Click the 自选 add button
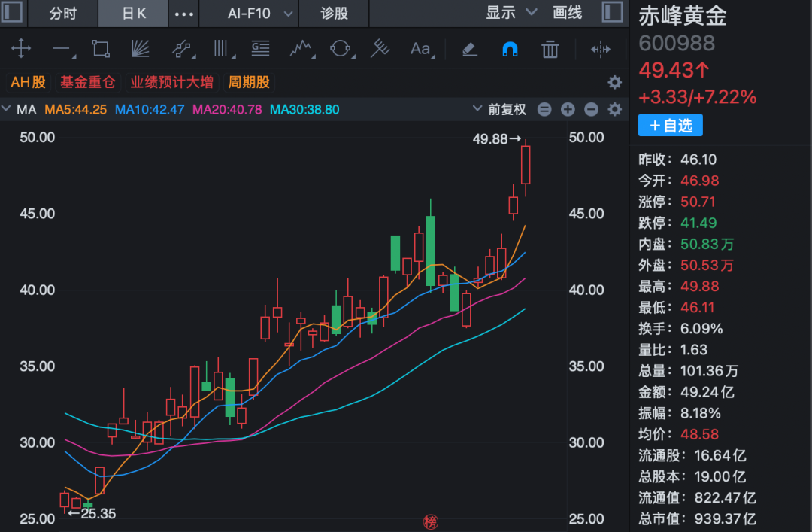 (670, 125)
